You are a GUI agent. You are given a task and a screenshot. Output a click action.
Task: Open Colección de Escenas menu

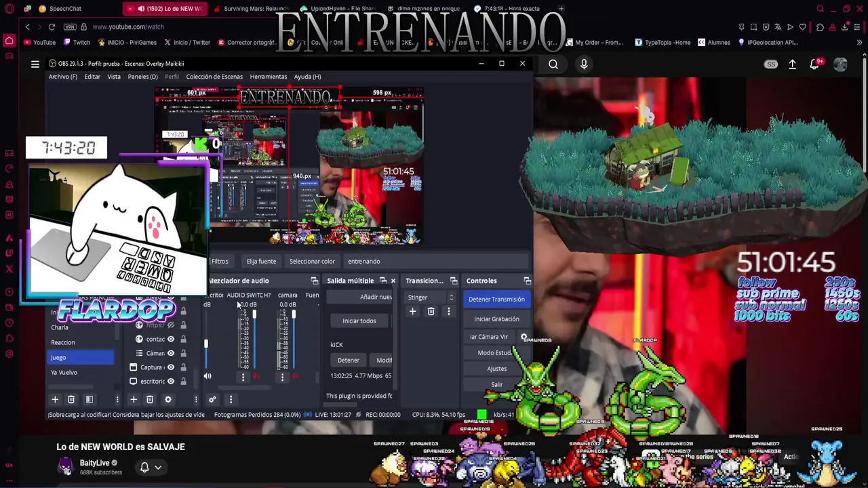coord(214,77)
